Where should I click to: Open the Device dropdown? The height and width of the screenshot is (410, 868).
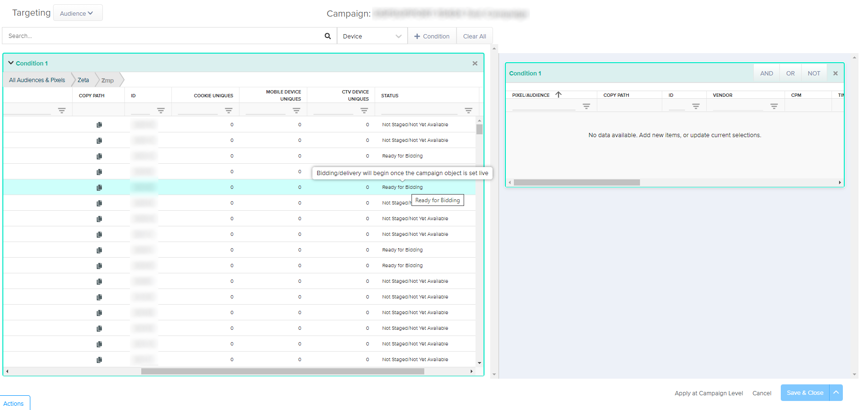click(x=372, y=36)
